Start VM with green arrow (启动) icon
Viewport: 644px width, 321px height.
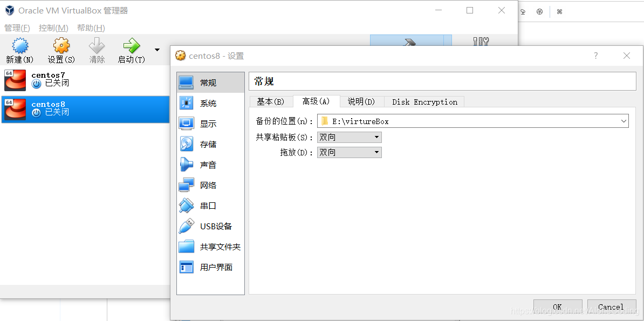click(132, 46)
